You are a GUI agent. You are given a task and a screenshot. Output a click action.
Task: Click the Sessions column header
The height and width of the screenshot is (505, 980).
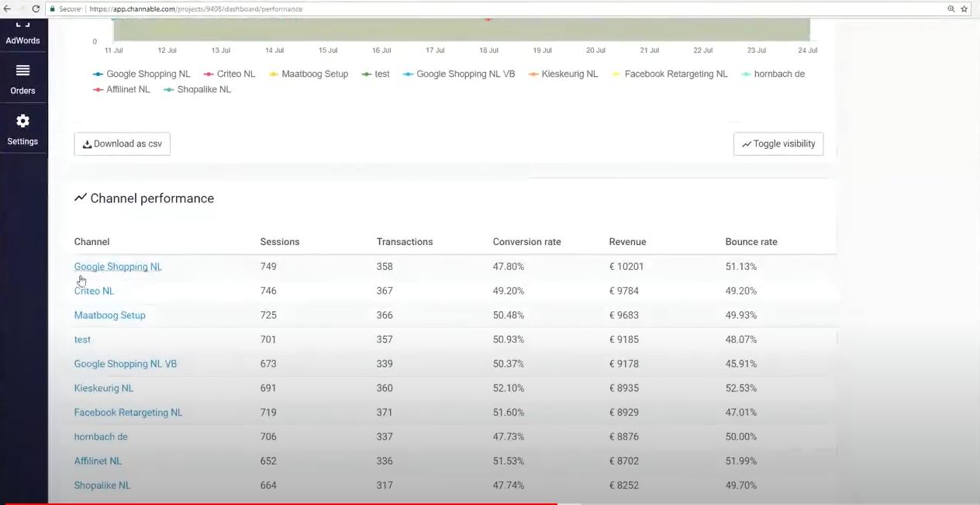[x=280, y=242]
